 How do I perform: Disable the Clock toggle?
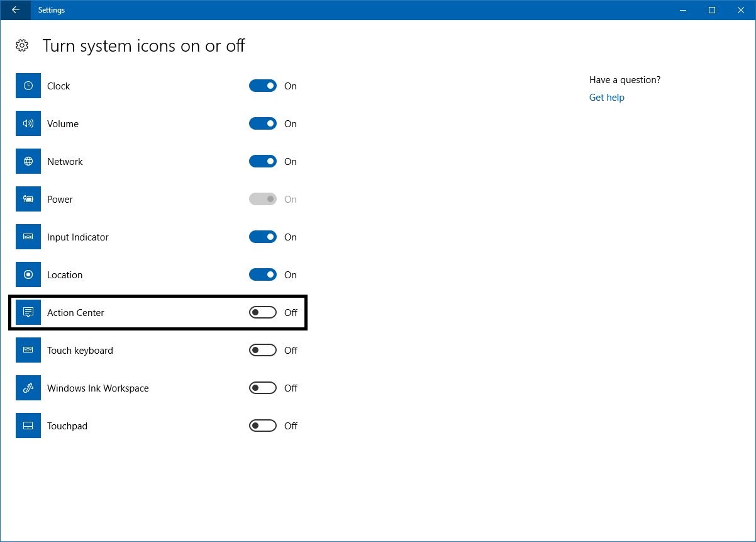[x=263, y=86]
